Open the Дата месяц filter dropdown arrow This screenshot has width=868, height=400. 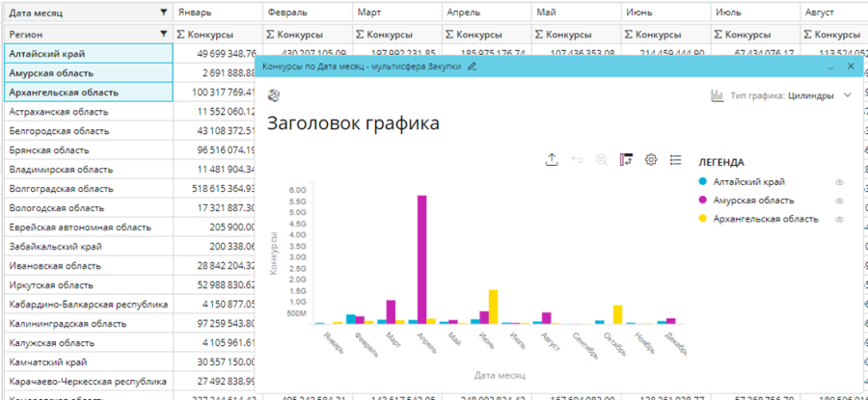[x=162, y=13]
